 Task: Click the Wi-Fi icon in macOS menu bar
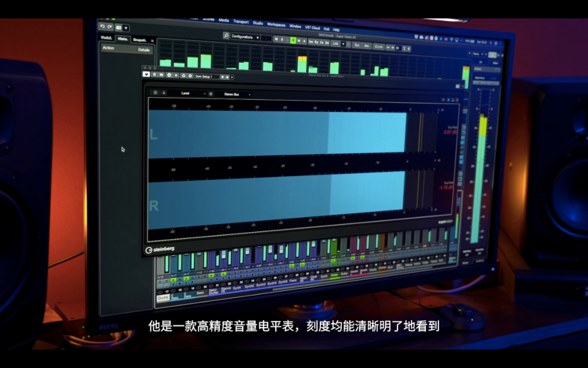click(451, 39)
